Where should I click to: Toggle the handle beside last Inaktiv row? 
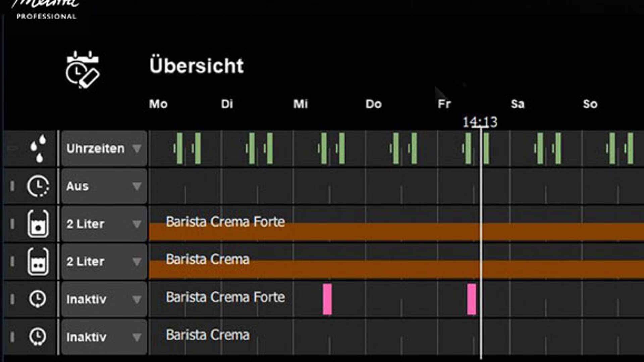[x=12, y=337]
